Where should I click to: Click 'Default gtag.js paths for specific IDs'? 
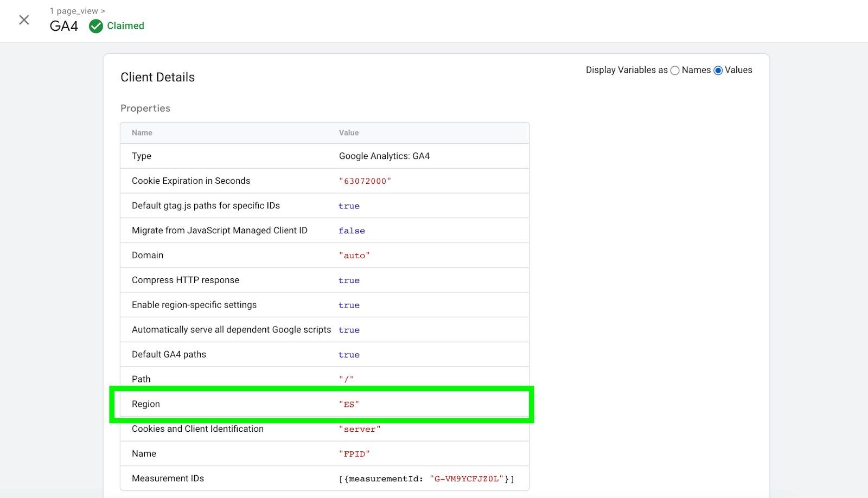[206, 206]
